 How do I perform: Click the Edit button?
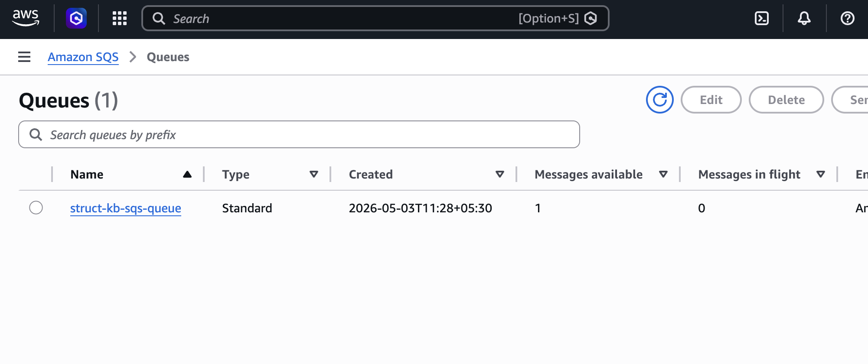(711, 100)
